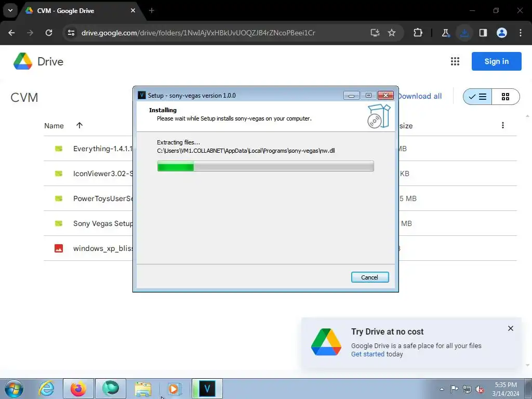Click the green browser icon on taskbar

pos(111,389)
